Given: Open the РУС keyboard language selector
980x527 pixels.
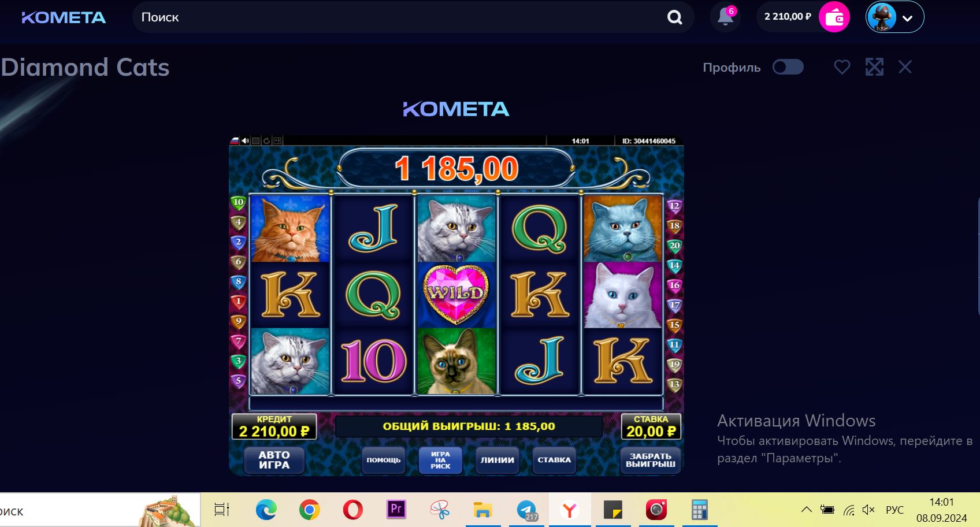Looking at the screenshot, I should click(x=894, y=510).
